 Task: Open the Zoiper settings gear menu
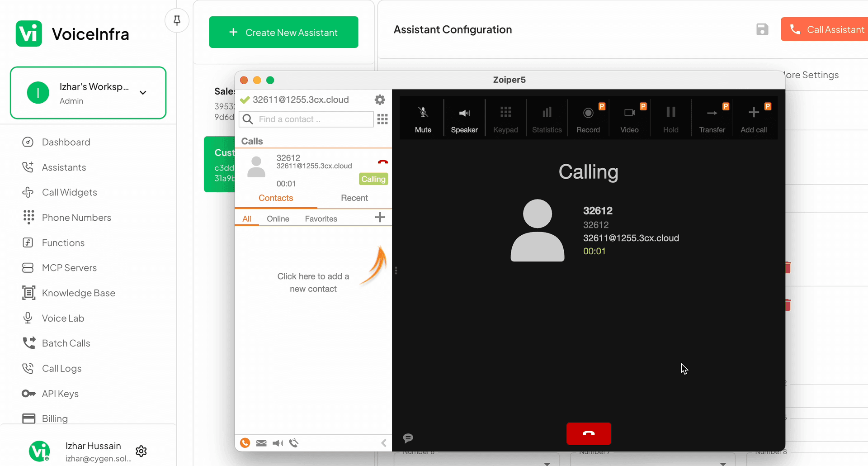coord(380,100)
